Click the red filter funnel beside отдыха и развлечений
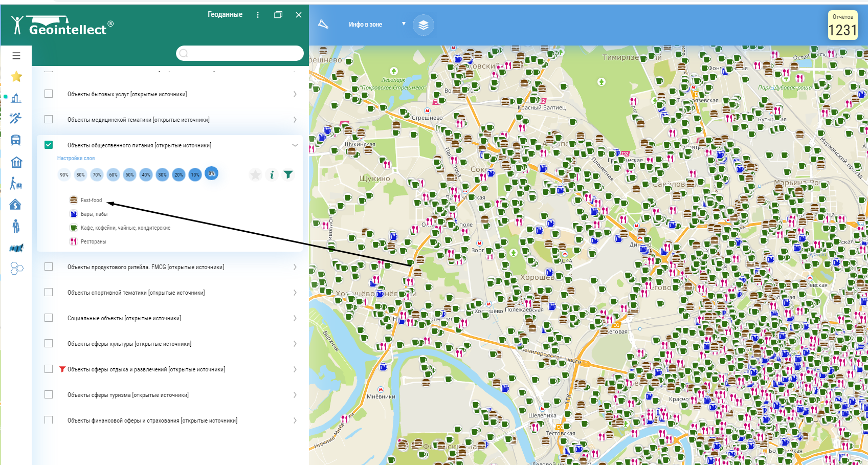 [62, 369]
